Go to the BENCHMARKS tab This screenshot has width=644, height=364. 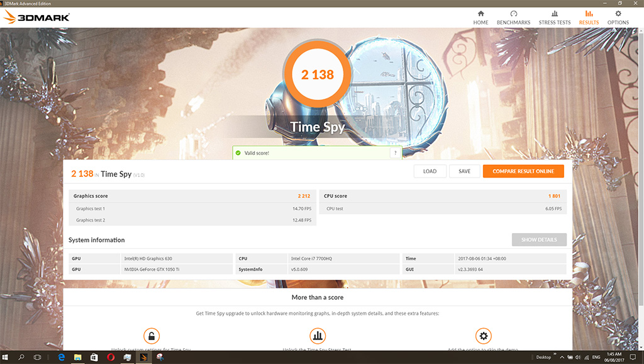[513, 18]
